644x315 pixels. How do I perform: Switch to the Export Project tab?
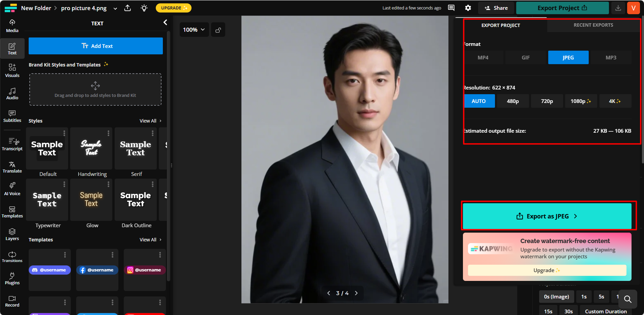pos(501,25)
